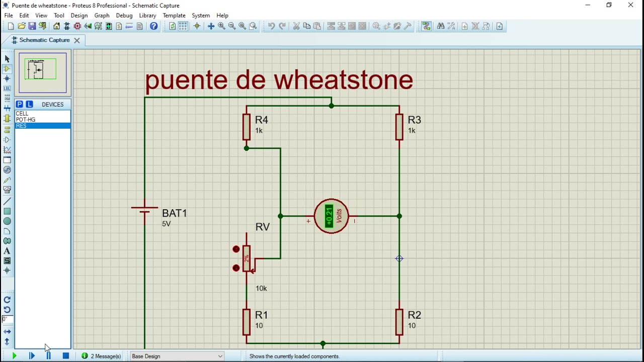
Task: Toggle the Wire Autorouter icon
Action: [x=427, y=26]
